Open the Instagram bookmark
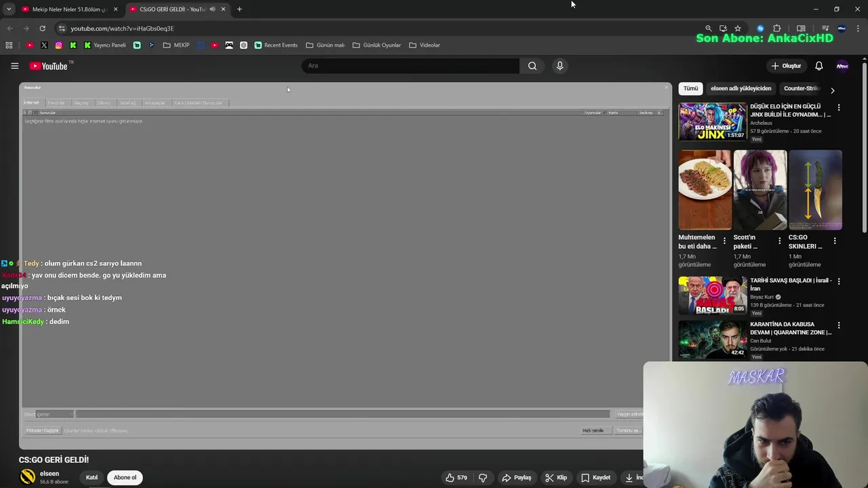Image resolution: width=868 pixels, height=488 pixels. click(59, 45)
